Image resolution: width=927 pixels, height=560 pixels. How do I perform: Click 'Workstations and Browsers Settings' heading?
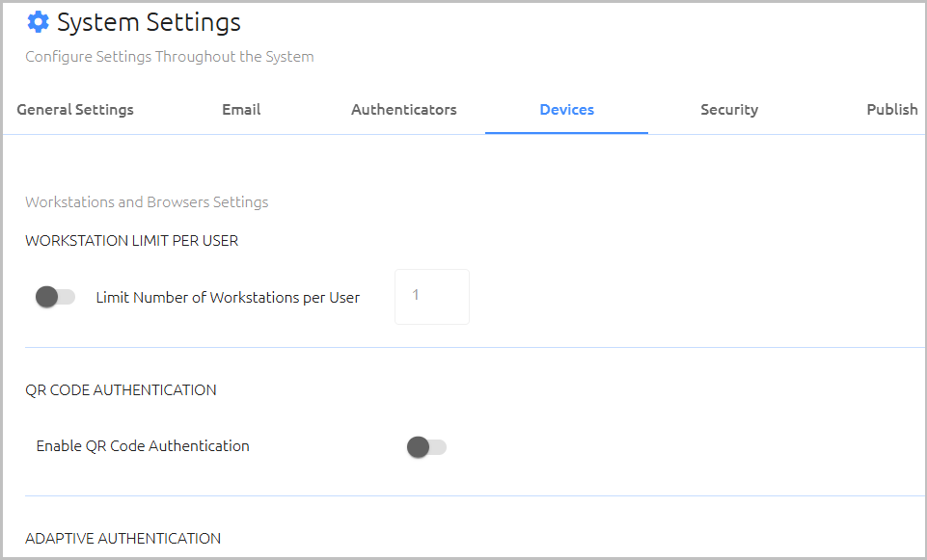(147, 202)
